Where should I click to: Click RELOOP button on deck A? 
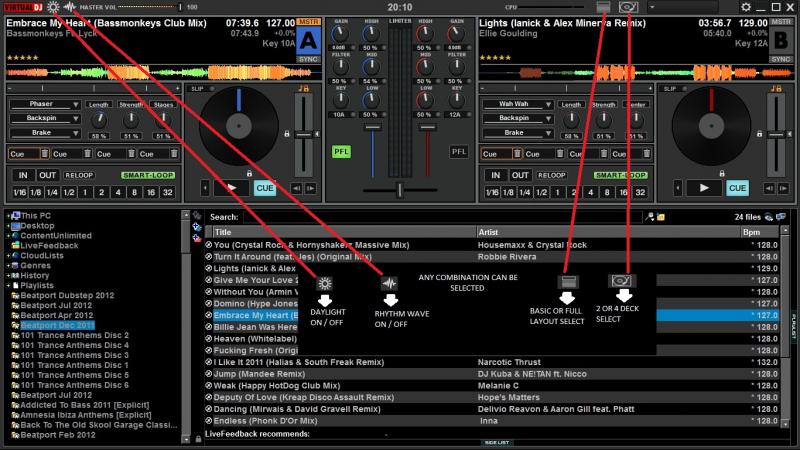pyautogui.click(x=79, y=175)
